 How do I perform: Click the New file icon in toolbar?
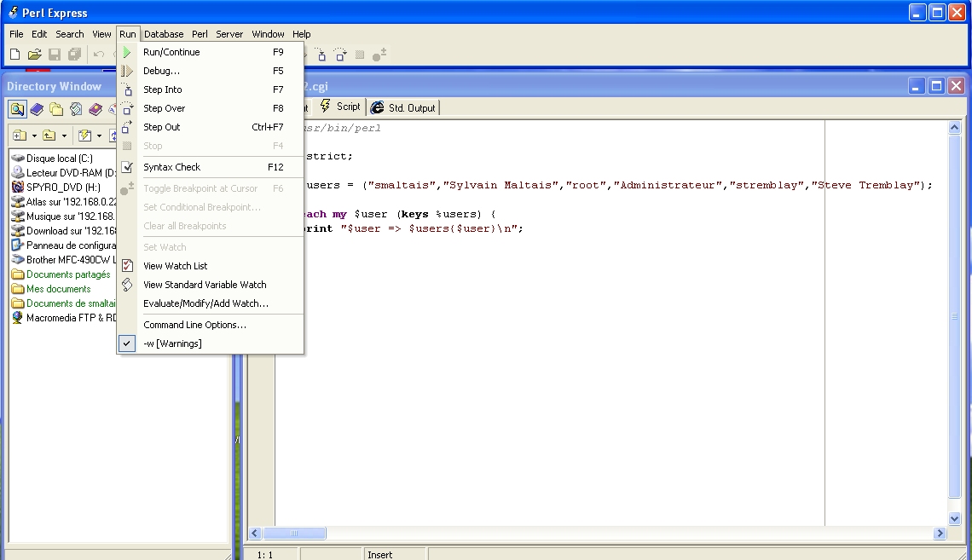coord(14,55)
